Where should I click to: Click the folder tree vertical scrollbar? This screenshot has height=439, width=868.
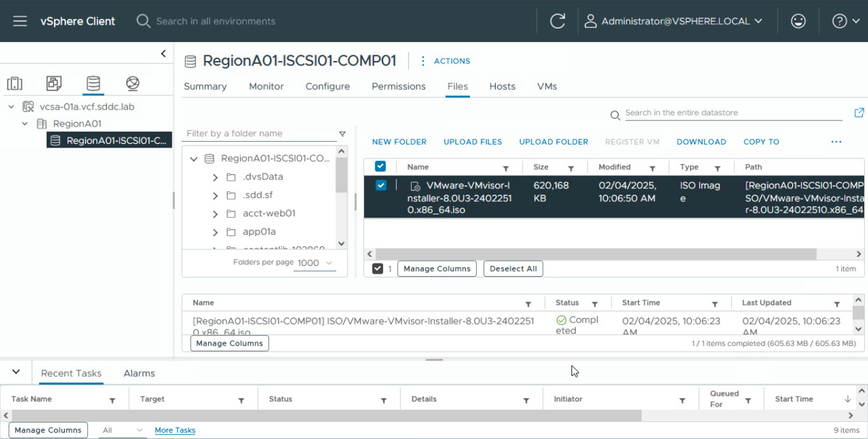coord(342,174)
